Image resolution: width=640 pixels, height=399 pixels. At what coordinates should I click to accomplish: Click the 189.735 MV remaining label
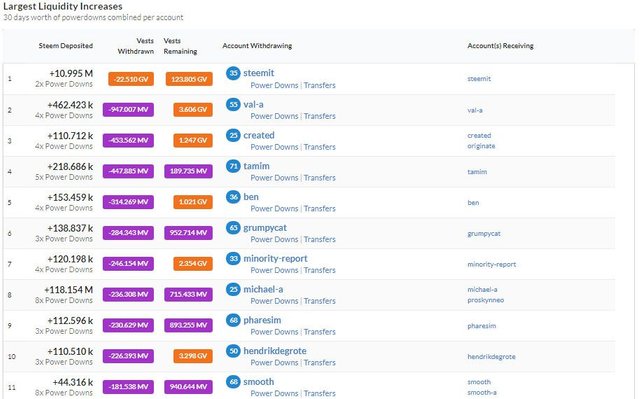(x=189, y=171)
